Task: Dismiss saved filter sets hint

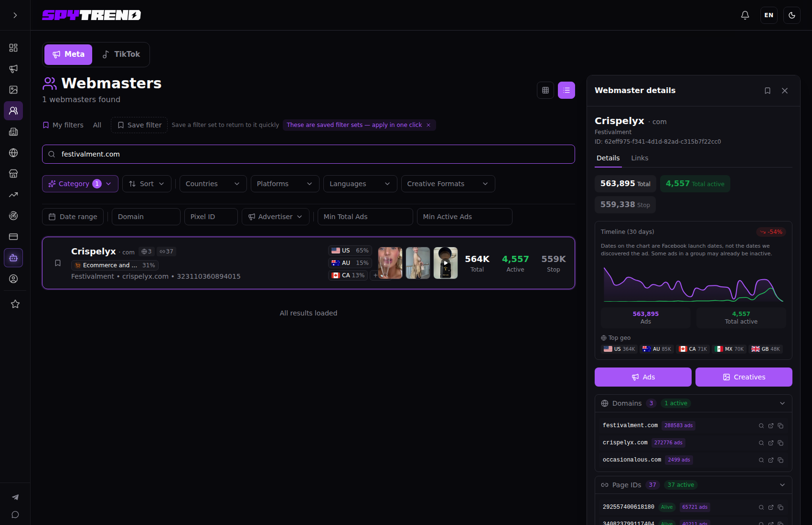Action: pos(428,125)
